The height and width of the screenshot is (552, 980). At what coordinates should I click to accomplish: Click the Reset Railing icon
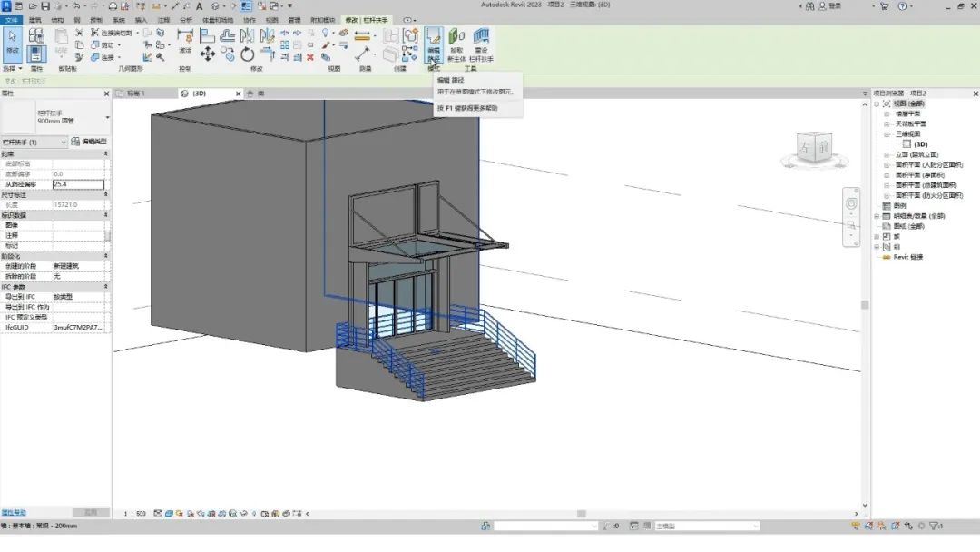(481, 44)
